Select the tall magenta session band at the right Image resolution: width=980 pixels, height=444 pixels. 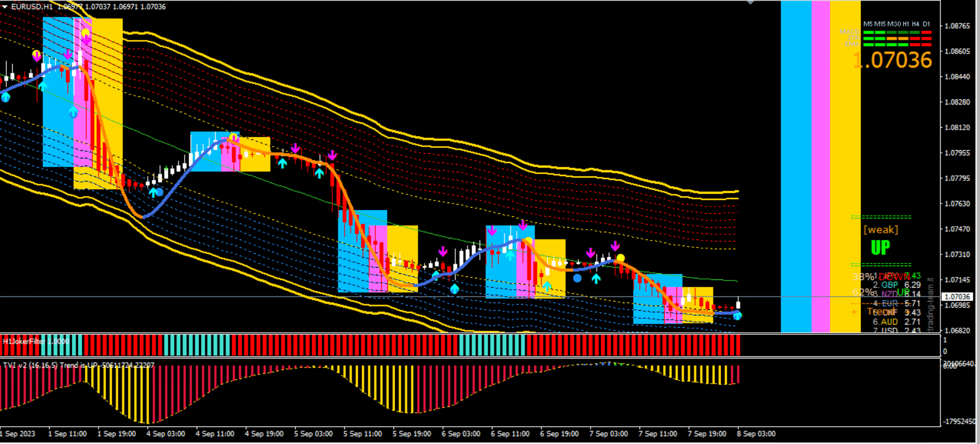821,167
